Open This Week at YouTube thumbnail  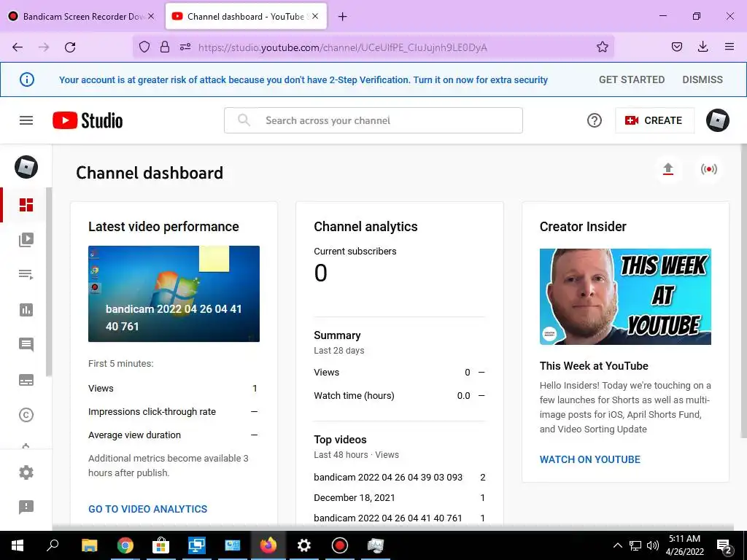(x=625, y=297)
